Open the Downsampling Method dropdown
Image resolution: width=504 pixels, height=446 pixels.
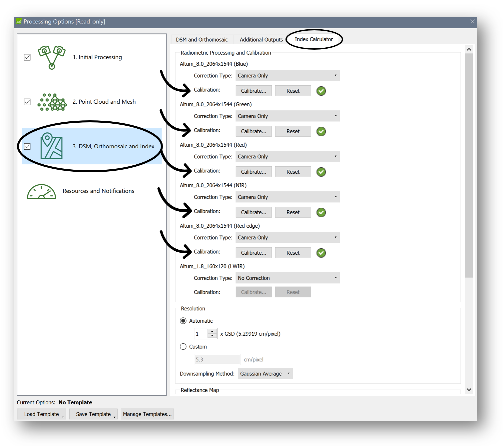point(265,374)
